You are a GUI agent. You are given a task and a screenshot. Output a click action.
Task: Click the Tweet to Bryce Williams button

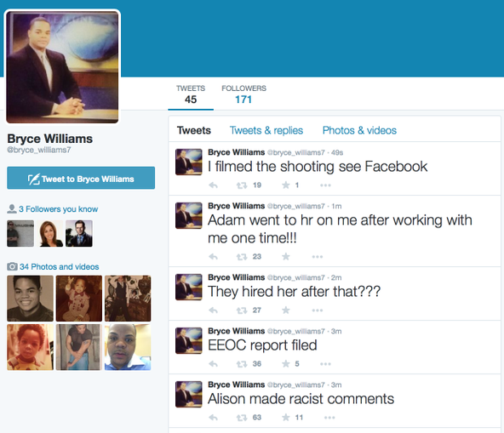(81, 178)
